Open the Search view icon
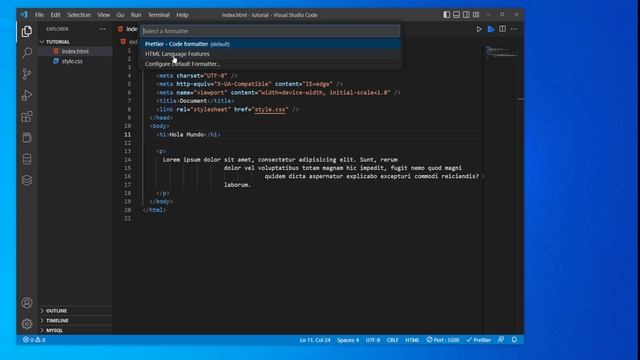 (27, 53)
